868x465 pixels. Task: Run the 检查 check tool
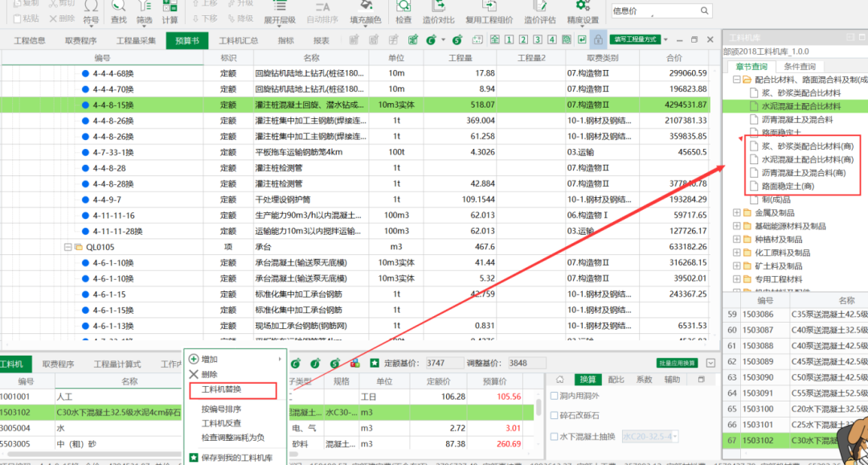point(403,12)
